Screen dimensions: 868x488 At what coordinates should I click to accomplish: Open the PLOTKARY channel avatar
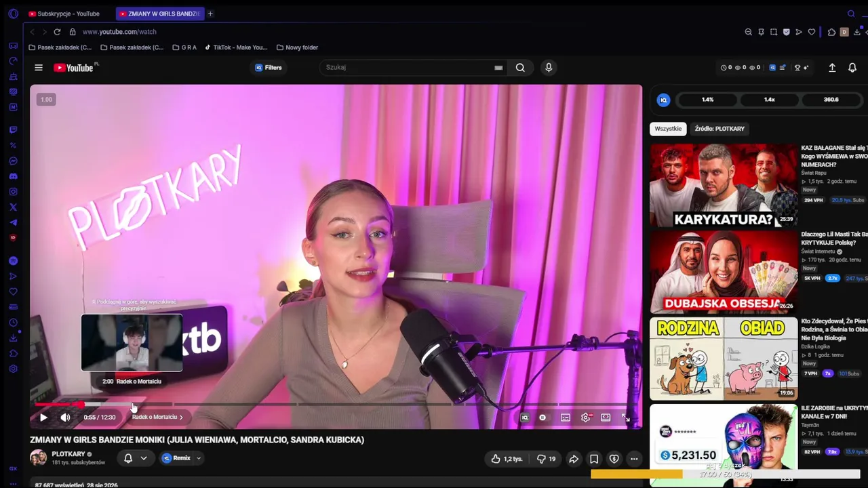coord(39,457)
